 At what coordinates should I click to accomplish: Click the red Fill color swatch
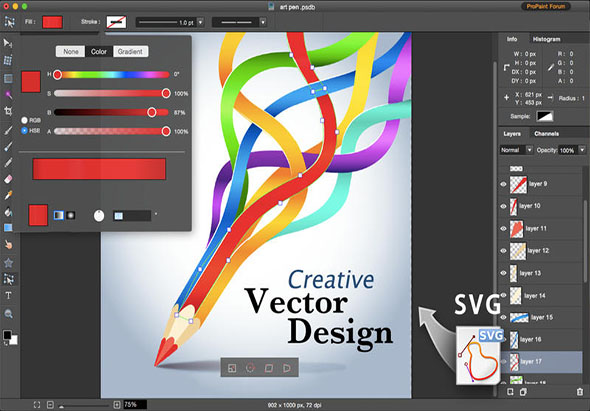52,22
